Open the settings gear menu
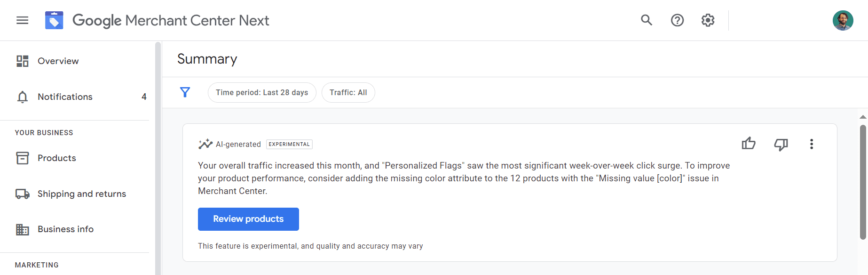The image size is (868, 275). coord(708,20)
